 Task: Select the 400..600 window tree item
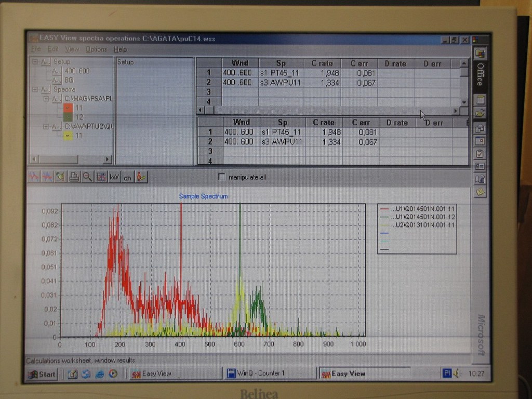click(x=77, y=71)
